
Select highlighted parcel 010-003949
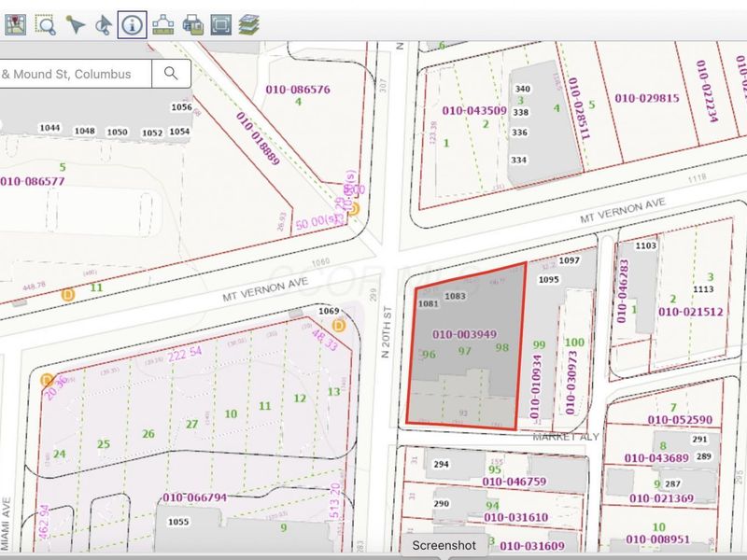click(464, 334)
